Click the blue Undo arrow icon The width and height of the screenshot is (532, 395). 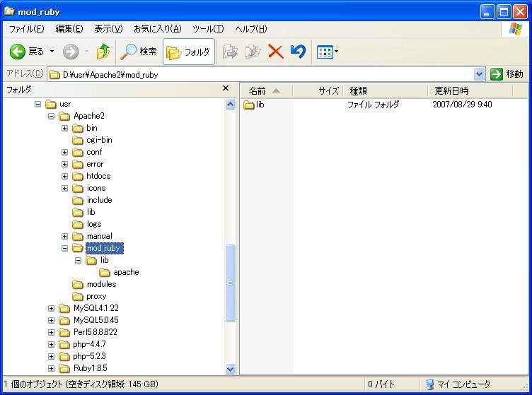coord(298,52)
